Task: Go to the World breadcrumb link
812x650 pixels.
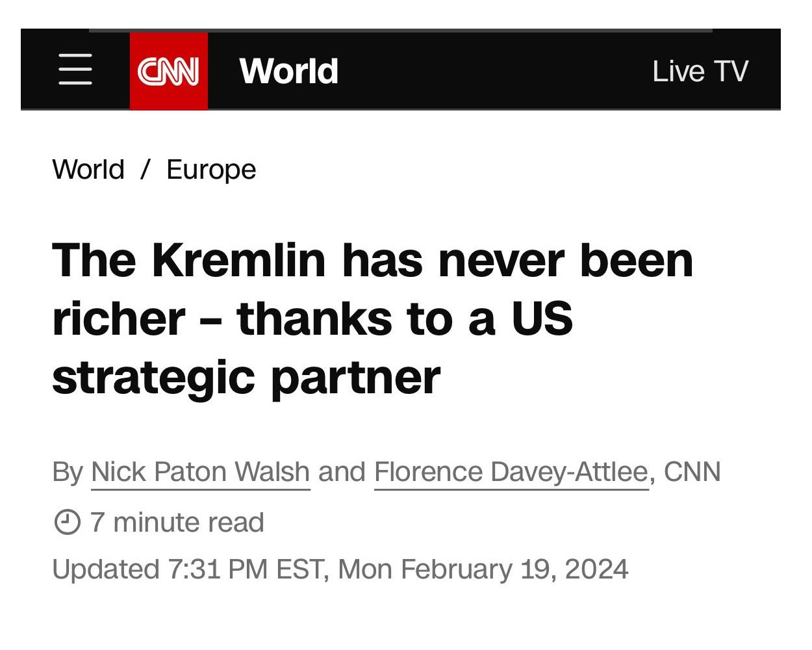Action: click(x=88, y=170)
